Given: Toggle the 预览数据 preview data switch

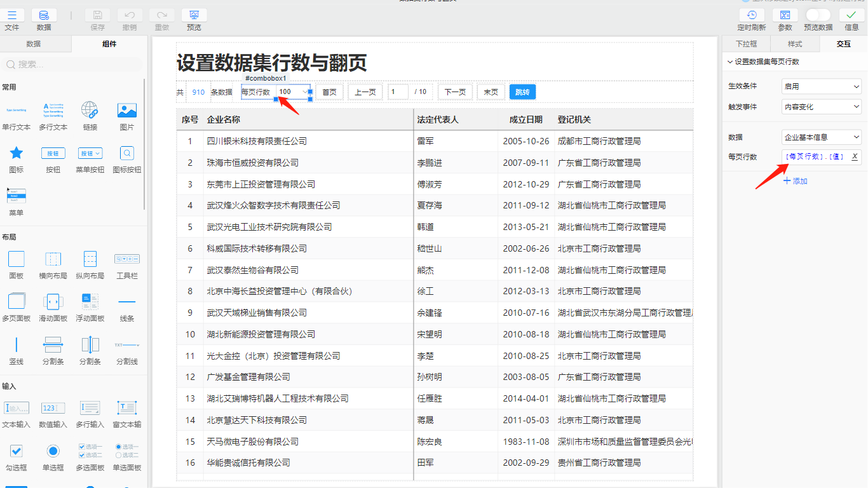Looking at the screenshot, I should pos(819,14).
